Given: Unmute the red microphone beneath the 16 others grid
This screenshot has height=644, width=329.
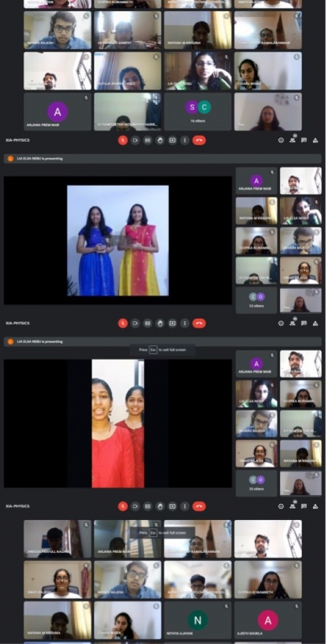Looking at the screenshot, I should pyautogui.click(x=122, y=140).
